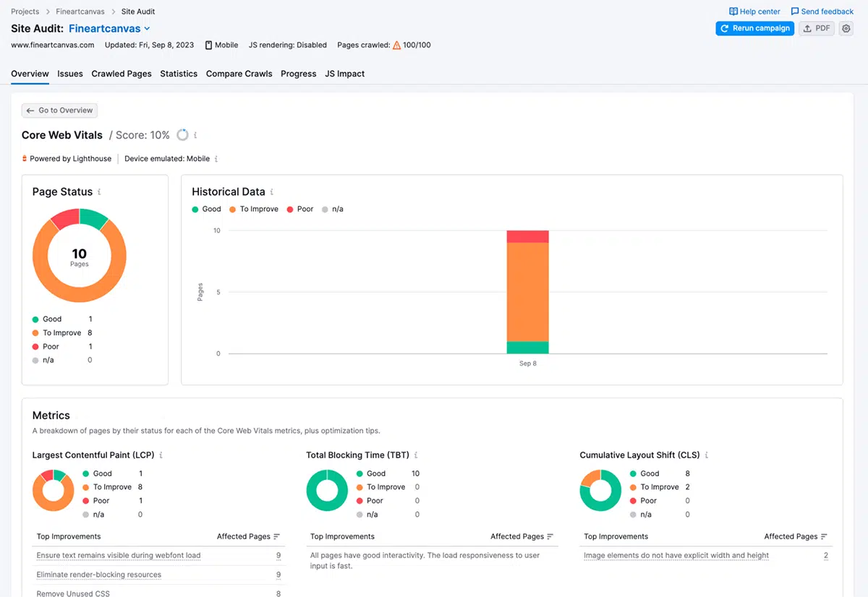
Task: Click info icon next to Historical Data
Action: (272, 192)
